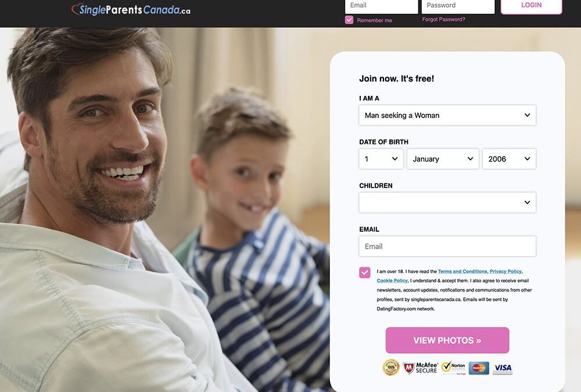Click the money-back guarantee gold seal badge
Image resolution: width=581 pixels, height=392 pixels.
click(x=391, y=367)
